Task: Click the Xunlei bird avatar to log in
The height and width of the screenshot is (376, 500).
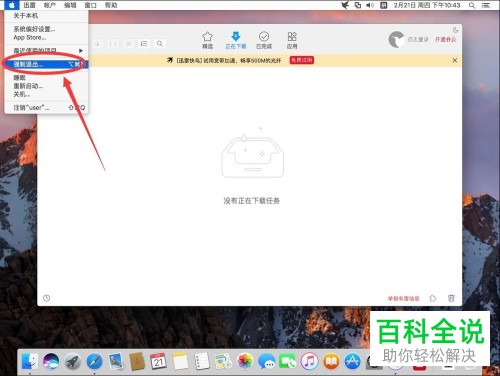Action: point(396,39)
